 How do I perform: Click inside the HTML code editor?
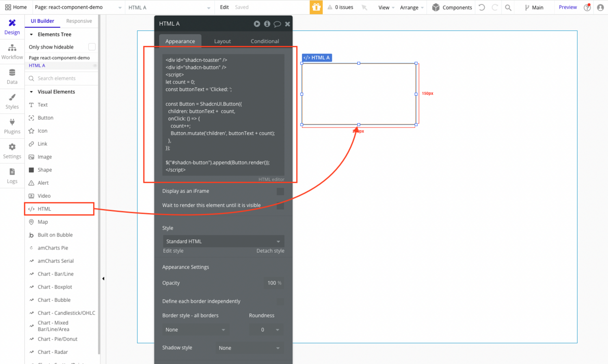tap(223, 115)
